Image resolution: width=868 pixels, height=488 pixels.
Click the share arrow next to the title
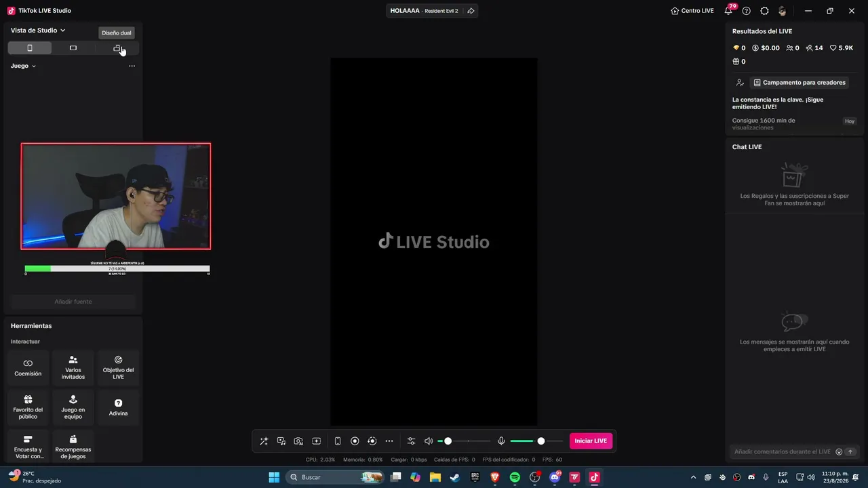coord(471,11)
